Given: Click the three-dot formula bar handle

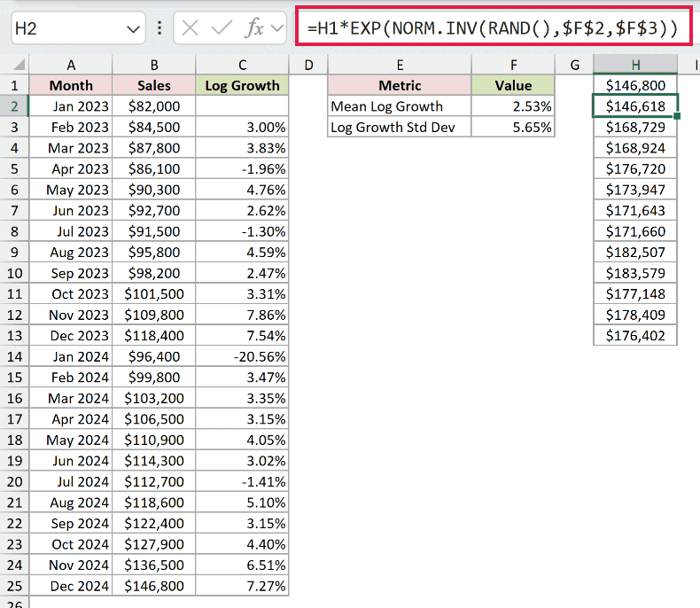Looking at the screenshot, I should 159,28.
